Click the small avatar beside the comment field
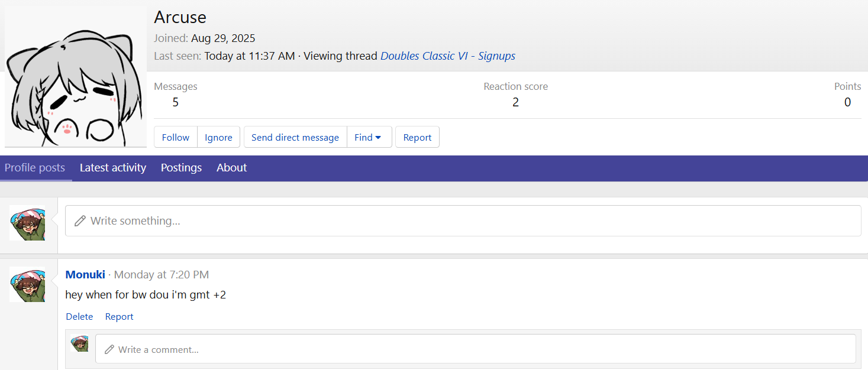Screen dimensions: 868x370 tap(79, 344)
